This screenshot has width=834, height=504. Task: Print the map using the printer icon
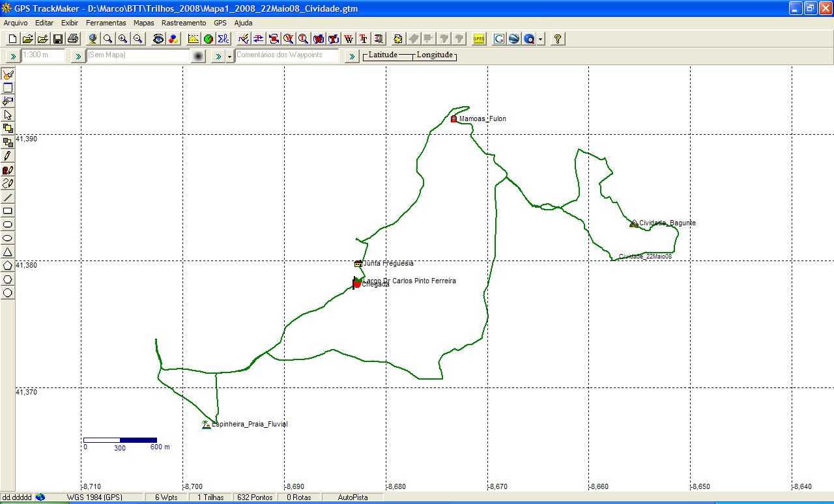point(72,38)
